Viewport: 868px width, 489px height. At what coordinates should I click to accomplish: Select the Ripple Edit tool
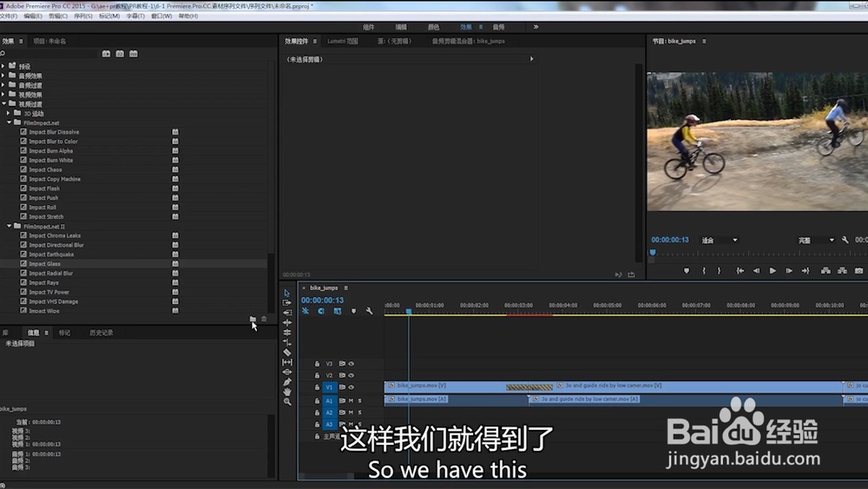click(x=286, y=322)
